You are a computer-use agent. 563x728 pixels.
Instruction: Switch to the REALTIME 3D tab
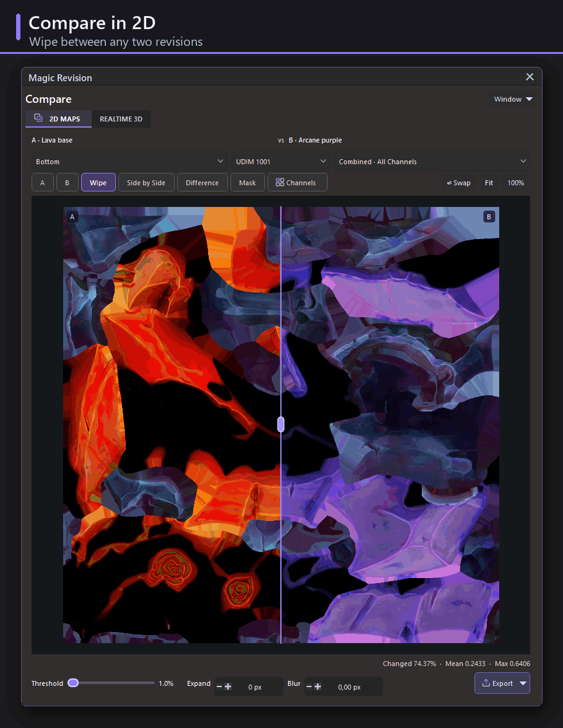click(x=121, y=119)
